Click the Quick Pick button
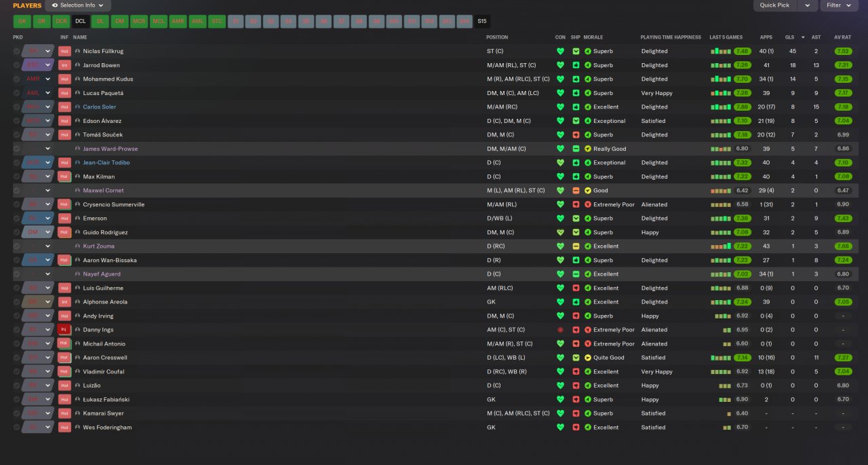The width and height of the screenshot is (868, 465). pyautogui.click(x=774, y=5)
